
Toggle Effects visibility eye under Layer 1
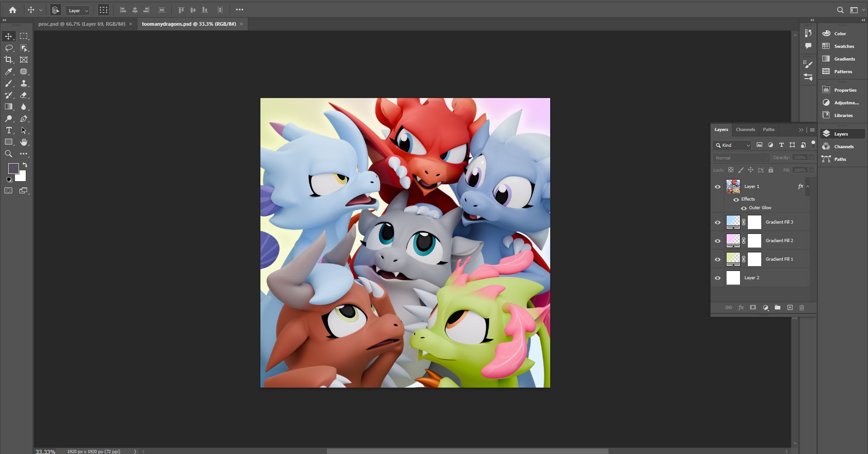(736, 199)
